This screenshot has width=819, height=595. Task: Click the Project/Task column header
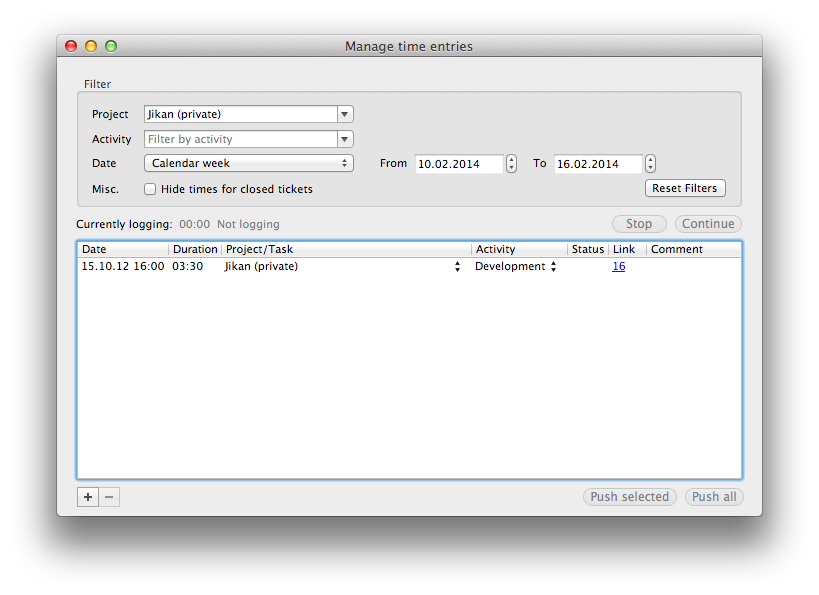coord(345,249)
